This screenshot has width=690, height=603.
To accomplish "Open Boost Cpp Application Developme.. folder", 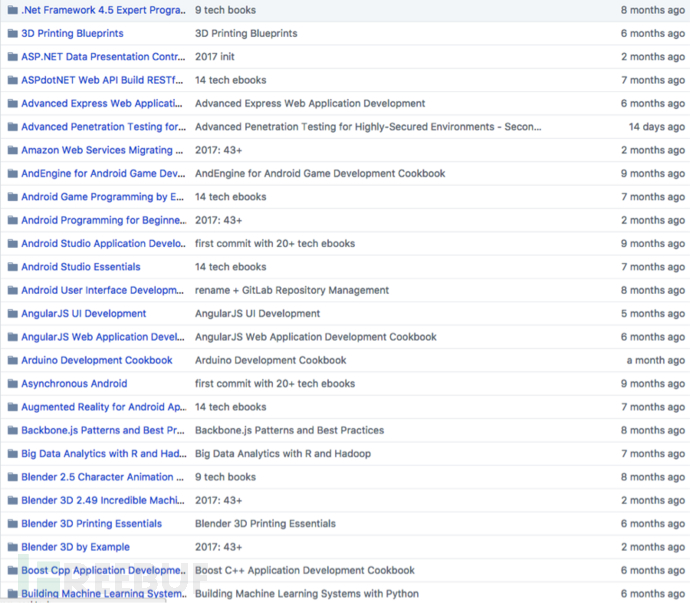I will pyautogui.click(x=103, y=570).
